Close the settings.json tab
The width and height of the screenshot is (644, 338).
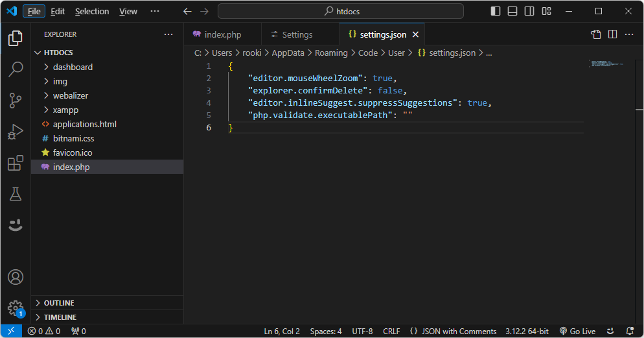[x=416, y=34]
